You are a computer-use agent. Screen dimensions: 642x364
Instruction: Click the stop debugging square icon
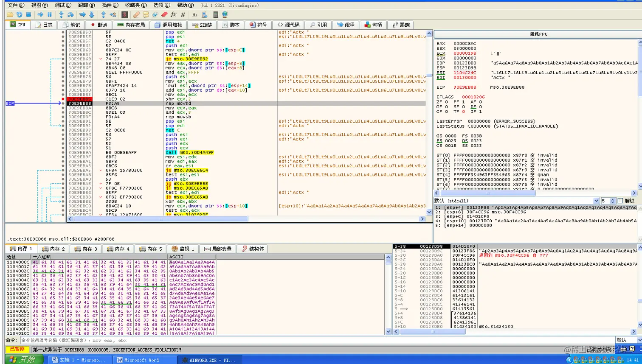pos(28,14)
